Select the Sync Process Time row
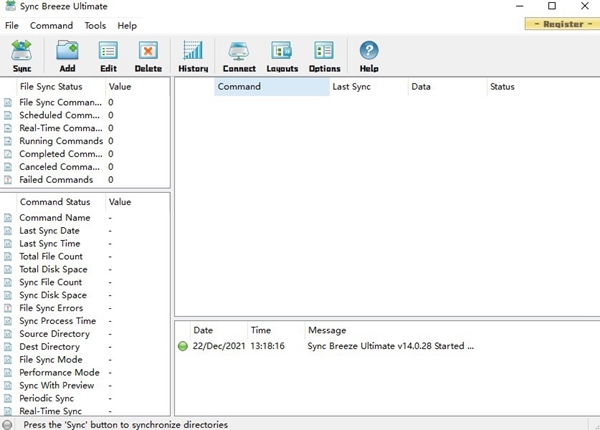The width and height of the screenshot is (600, 430). pos(85,321)
